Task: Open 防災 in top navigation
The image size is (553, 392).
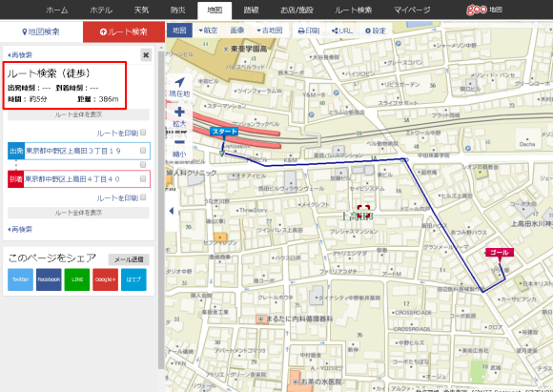Action: coord(178,10)
